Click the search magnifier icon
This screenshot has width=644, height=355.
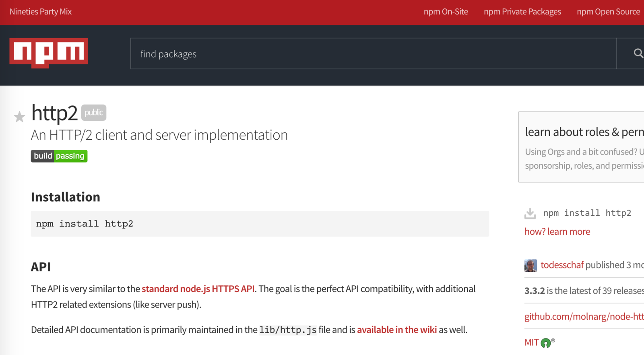click(x=638, y=54)
